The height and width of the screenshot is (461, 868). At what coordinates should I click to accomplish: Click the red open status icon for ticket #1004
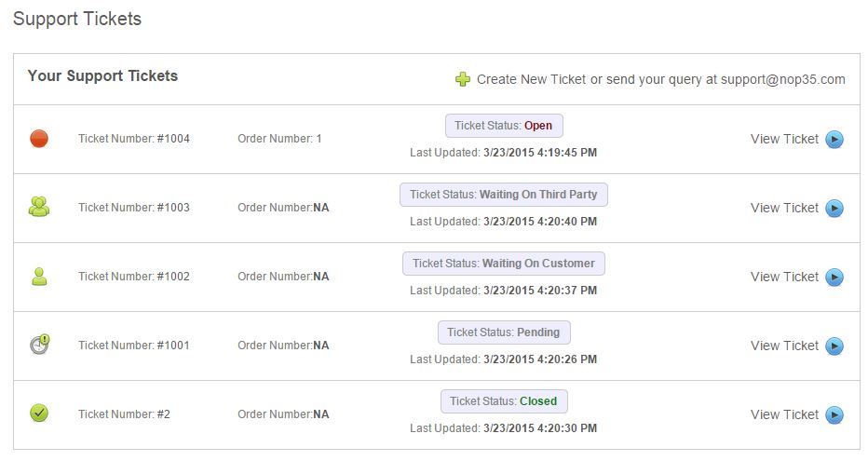(38, 139)
